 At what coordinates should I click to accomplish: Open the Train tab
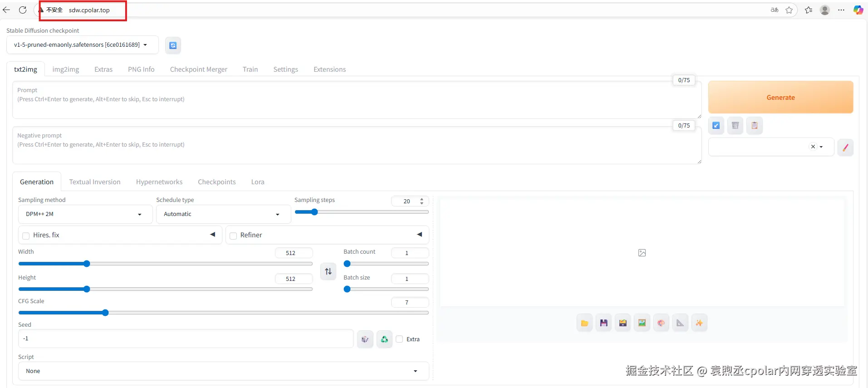pyautogui.click(x=250, y=69)
